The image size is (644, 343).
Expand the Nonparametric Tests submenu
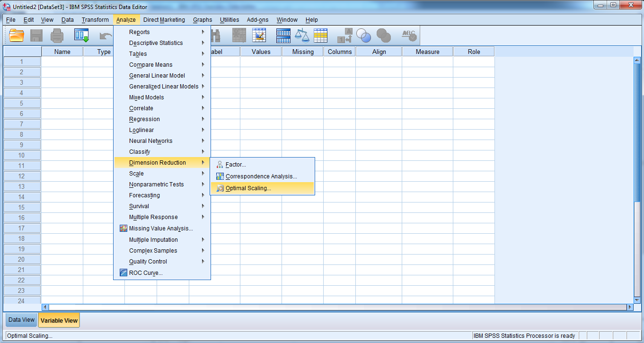click(x=162, y=185)
